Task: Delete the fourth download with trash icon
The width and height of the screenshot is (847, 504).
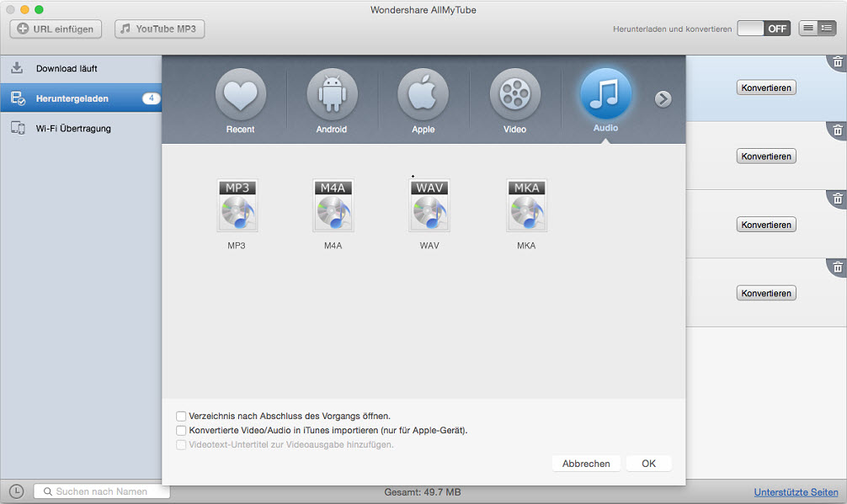Action: click(838, 267)
